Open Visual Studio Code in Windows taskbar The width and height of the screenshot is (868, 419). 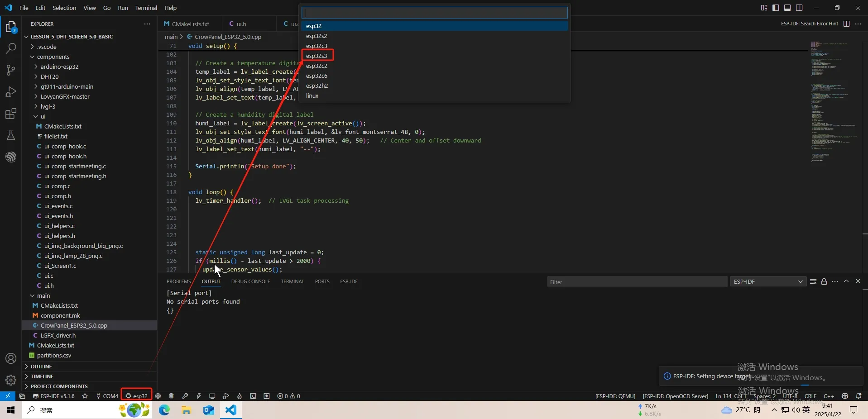click(231, 410)
